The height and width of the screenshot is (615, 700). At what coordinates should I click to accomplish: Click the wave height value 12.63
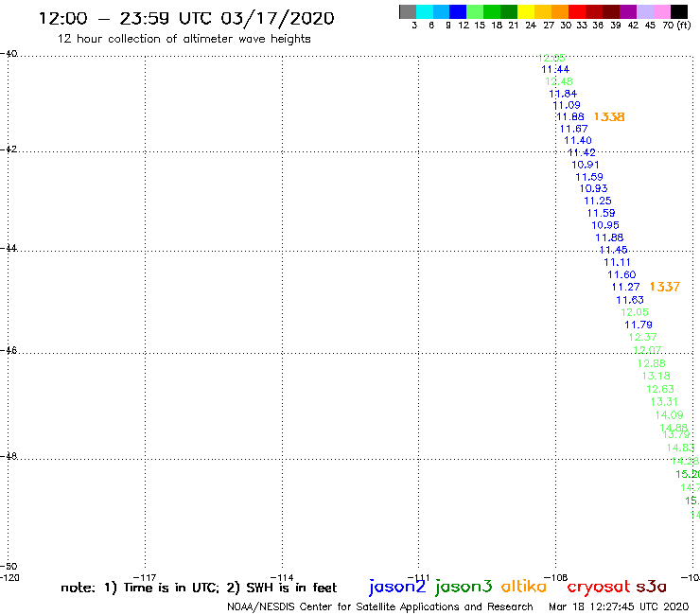[x=660, y=390]
